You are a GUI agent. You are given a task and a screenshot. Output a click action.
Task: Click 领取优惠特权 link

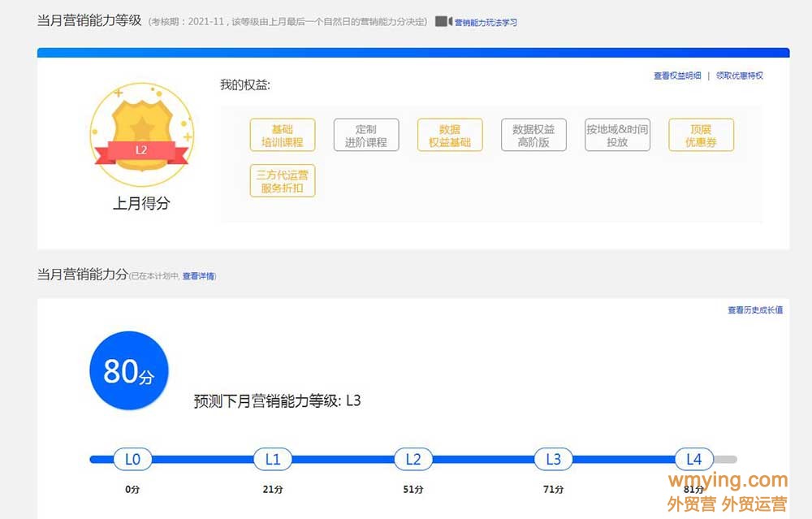click(x=740, y=76)
